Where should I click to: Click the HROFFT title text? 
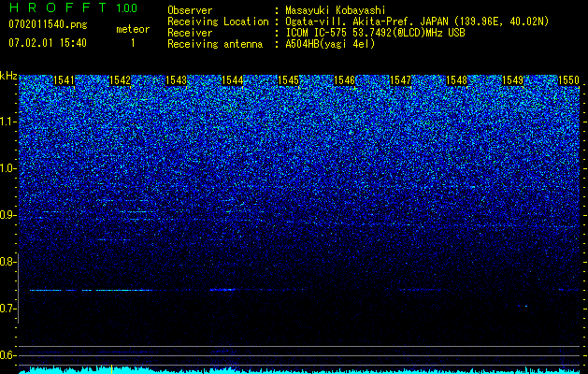57,7
